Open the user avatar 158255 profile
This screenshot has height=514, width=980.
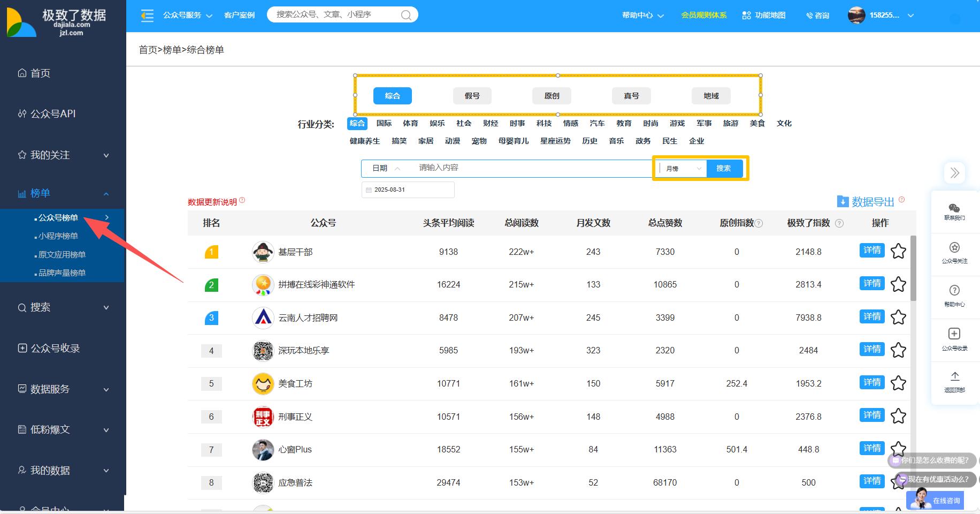point(856,15)
